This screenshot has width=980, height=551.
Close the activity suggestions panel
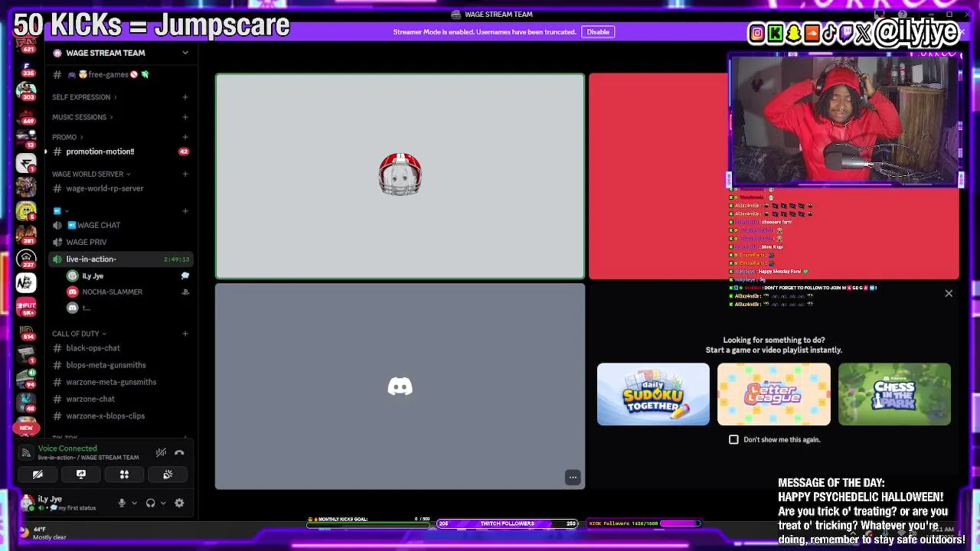click(x=949, y=293)
